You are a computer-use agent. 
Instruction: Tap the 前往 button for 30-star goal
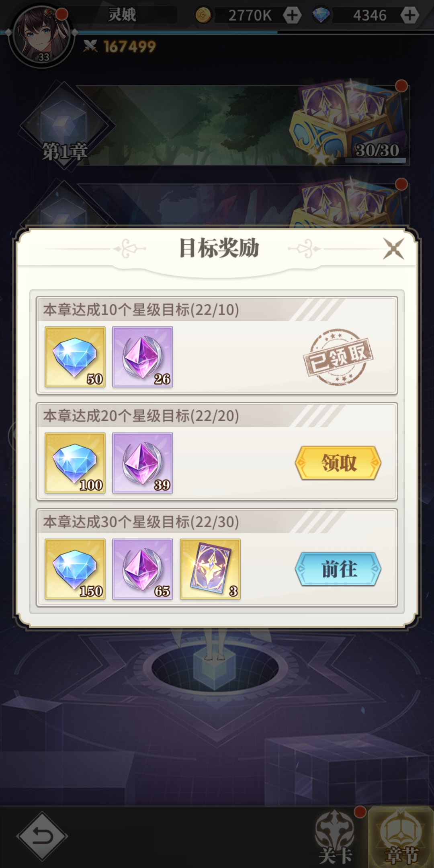338,569
